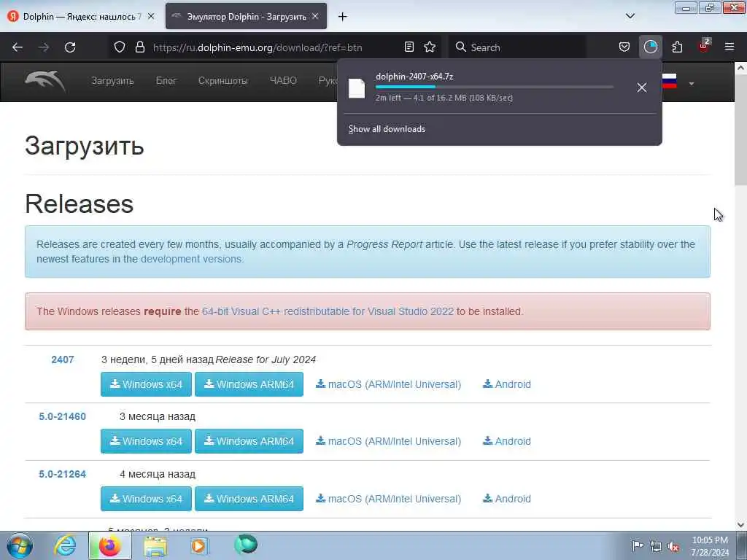The width and height of the screenshot is (747, 560).
Task: Cancel the dolphin-2407-x64.7z download
Action: click(642, 87)
